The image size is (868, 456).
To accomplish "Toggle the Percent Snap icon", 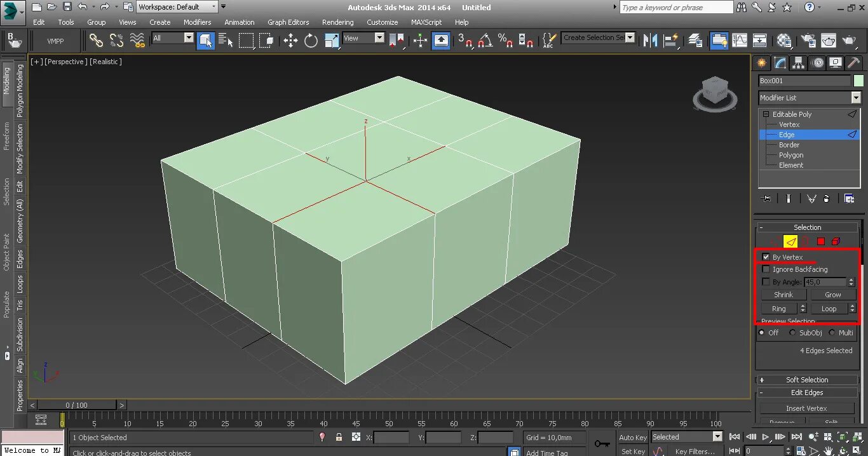I will point(506,41).
